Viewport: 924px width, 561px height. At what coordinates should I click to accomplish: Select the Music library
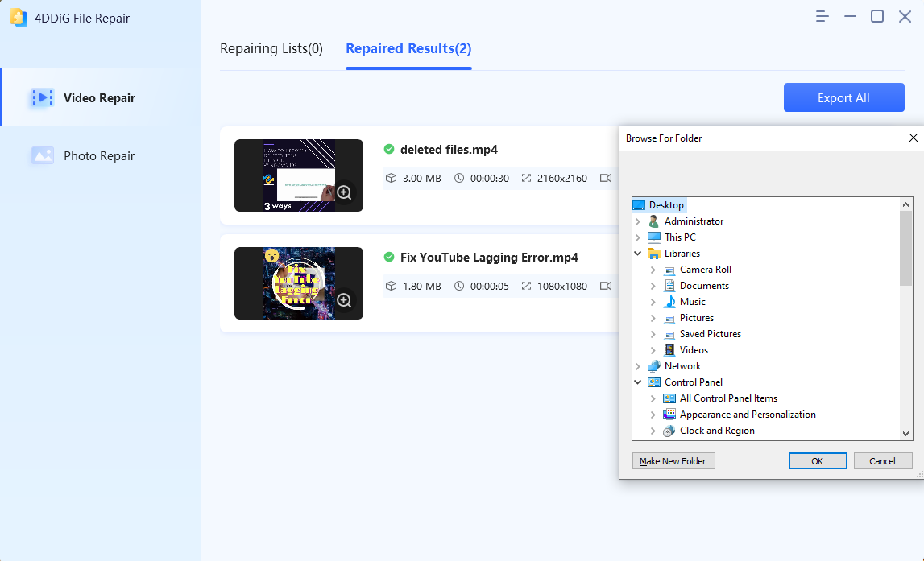tap(692, 301)
